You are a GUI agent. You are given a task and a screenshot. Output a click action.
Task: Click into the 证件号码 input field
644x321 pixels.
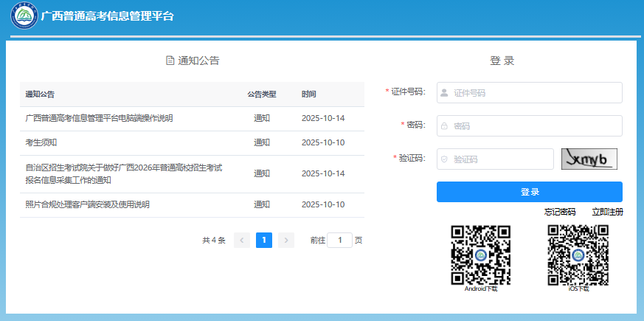(535, 93)
